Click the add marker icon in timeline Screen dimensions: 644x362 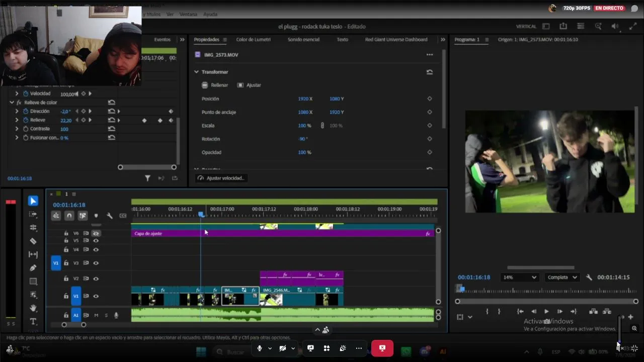click(96, 216)
